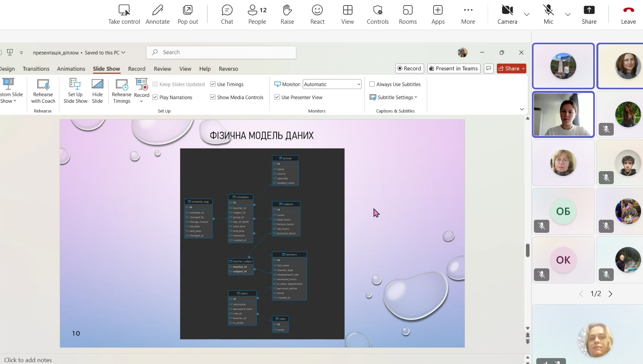Open meeting Controls

coord(378,15)
